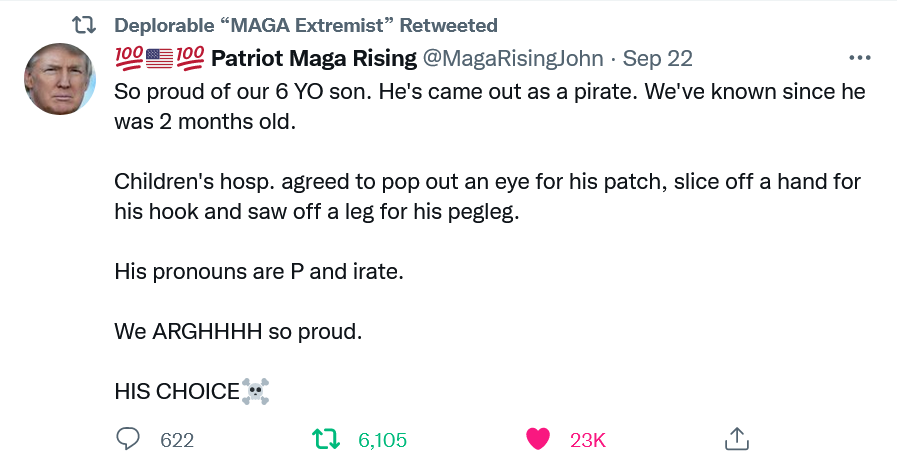Screen dimensions: 897x471
Task: Click the grey retweeted indicator icon at top
Action: click(85, 25)
